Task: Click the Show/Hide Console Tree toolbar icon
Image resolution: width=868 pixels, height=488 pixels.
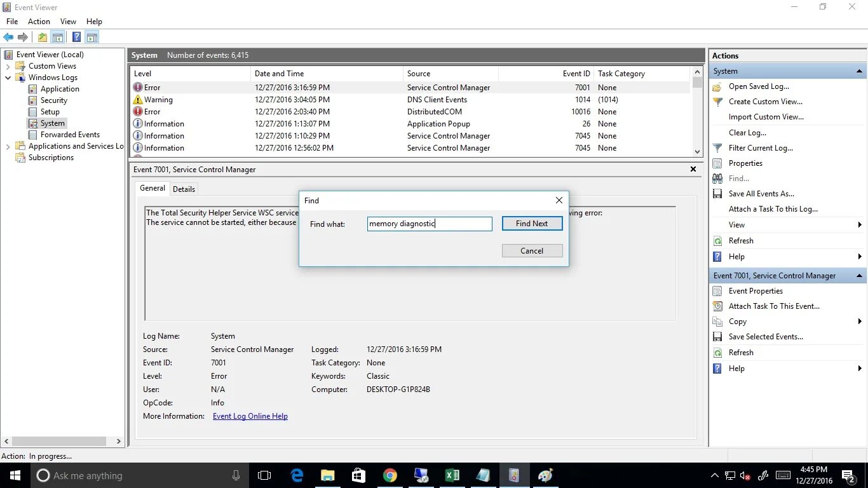Action: pos(58,37)
